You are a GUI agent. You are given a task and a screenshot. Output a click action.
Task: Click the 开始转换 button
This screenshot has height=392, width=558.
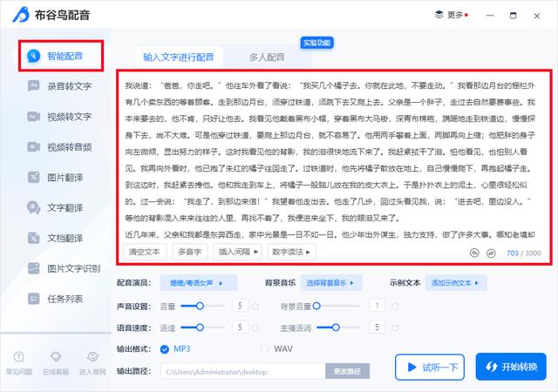[x=511, y=367]
